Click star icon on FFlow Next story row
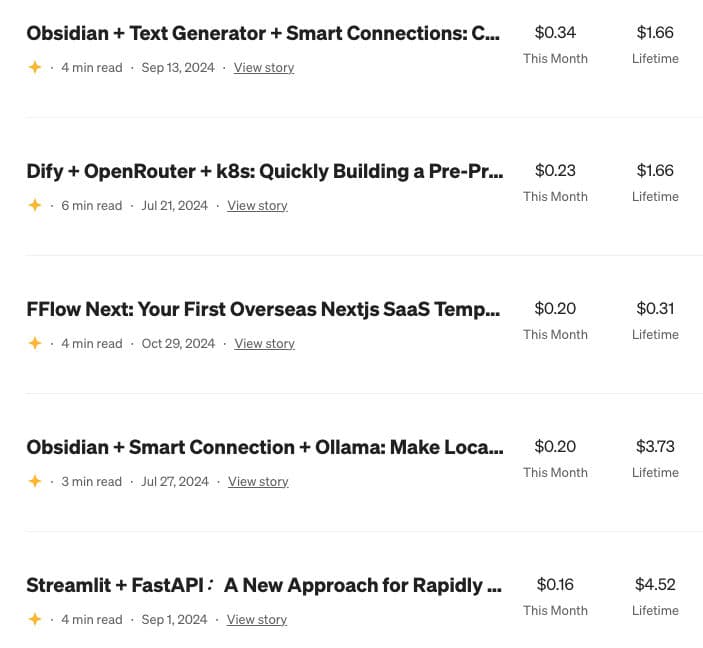Screen dimensions: 703x648 (x=35, y=344)
